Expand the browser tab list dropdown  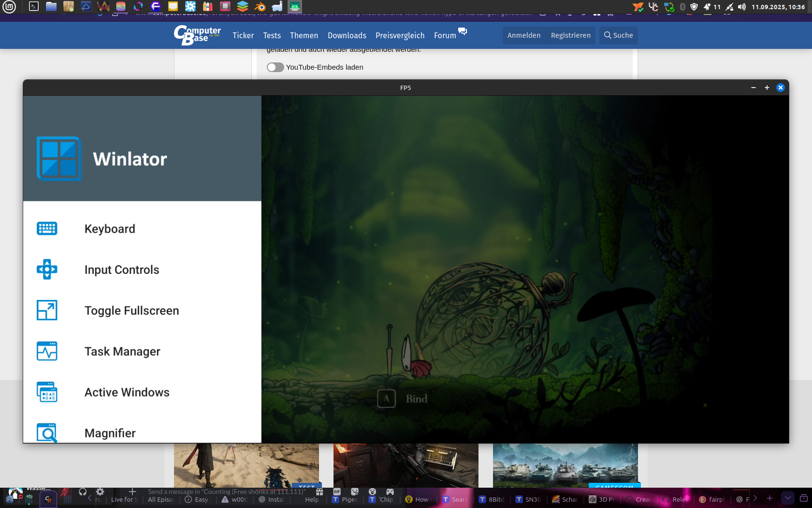[x=788, y=498]
